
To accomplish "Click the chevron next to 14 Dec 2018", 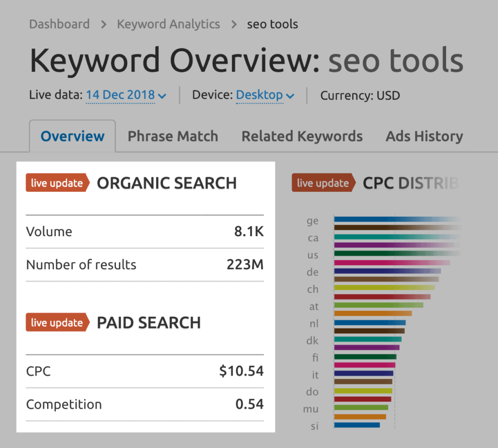I will pos(162,96).
